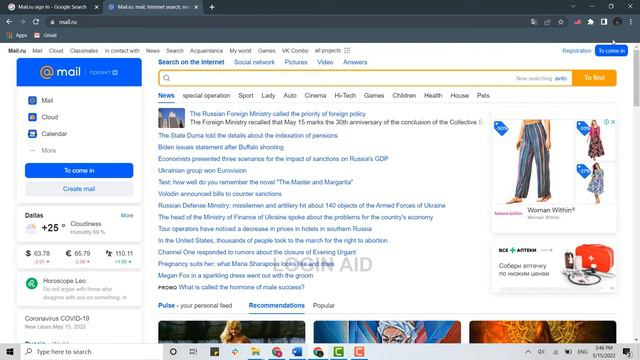Open the translate page icon in address bar
The height and width of the screenshot is (360, 640).
click(534, 22)
